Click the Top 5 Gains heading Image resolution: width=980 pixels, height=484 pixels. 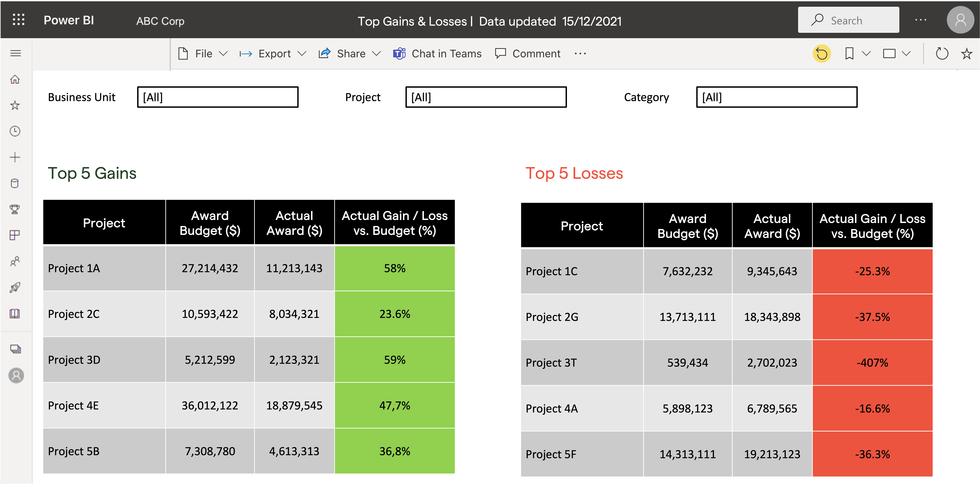tap(92, 173)
